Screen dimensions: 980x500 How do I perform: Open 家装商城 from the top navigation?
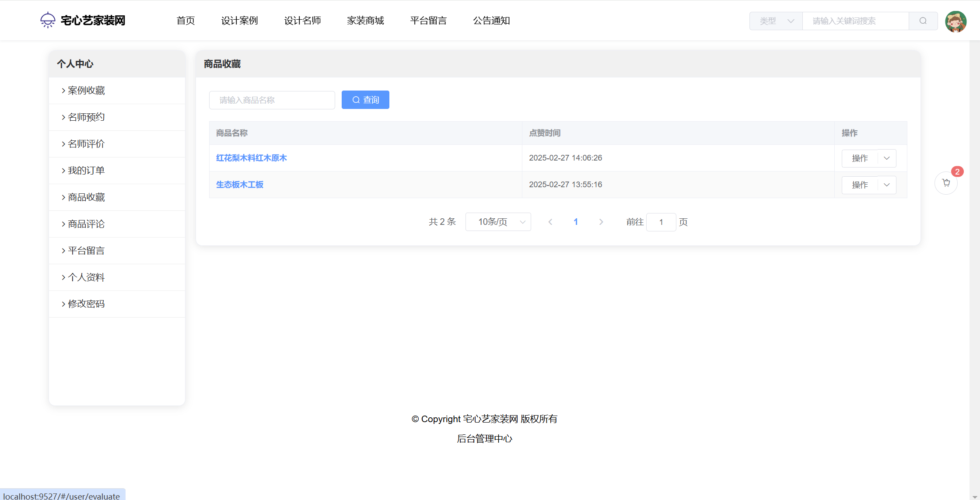(x=365, y=21)
